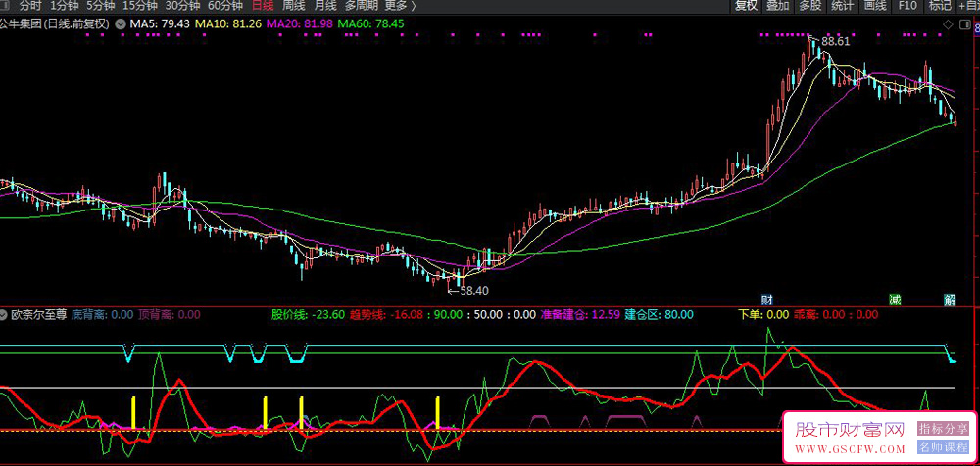Open the WWW.GSCFW.COM website link
Image resolution: width=980 pixels, height=466 pixels.
point(850,449)
